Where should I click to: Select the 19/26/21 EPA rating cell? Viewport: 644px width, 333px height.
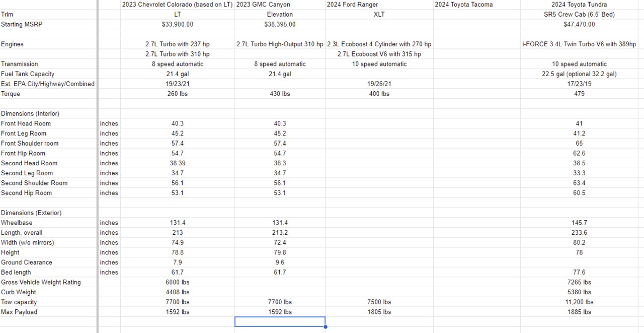tap(379, 84)
